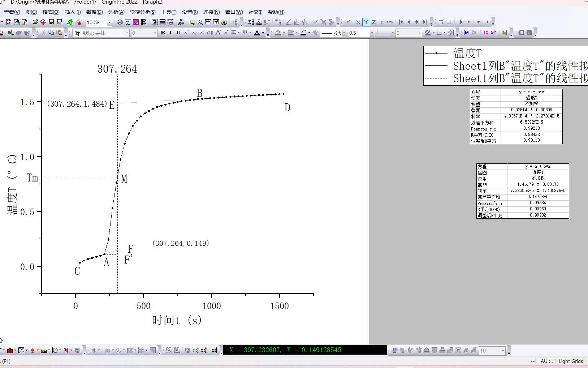Image resolution: width=588 pixels, height=368 pixels.
Task: Click the greek symbol αβ icon
Action: 210,33
